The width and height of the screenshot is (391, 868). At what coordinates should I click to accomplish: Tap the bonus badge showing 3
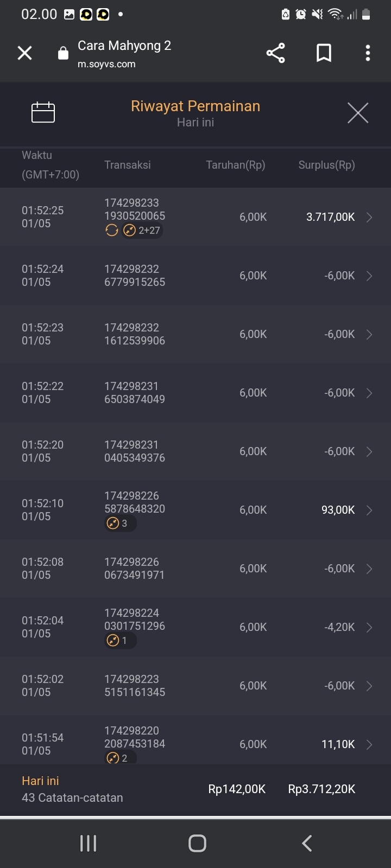click(119, 524)
